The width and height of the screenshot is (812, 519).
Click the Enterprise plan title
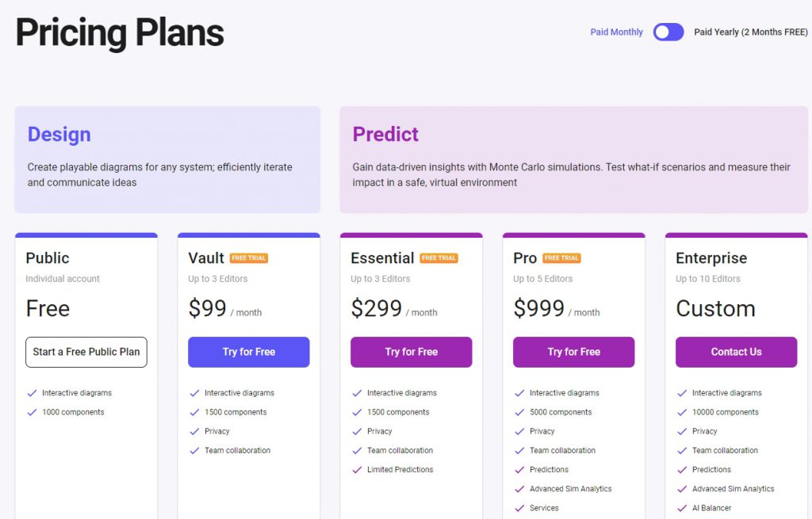pyautogui.click(x=711, y=258)
